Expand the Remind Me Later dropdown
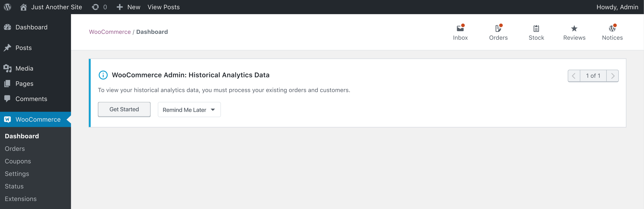 tap(189, 110)
